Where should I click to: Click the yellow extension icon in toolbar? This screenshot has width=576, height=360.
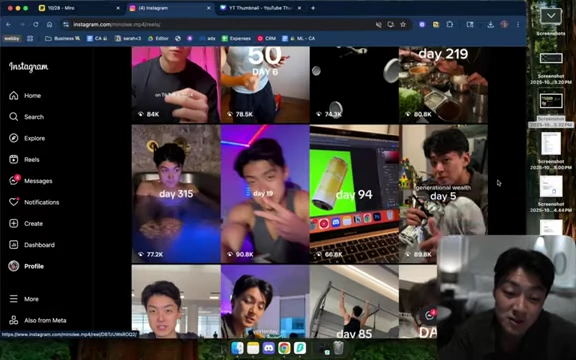[436, 25]
